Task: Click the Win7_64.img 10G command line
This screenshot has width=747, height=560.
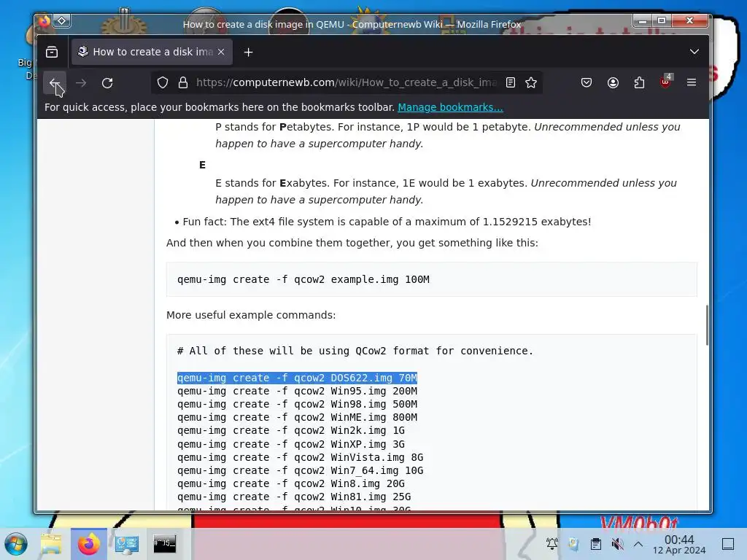Action: point(300,470)
